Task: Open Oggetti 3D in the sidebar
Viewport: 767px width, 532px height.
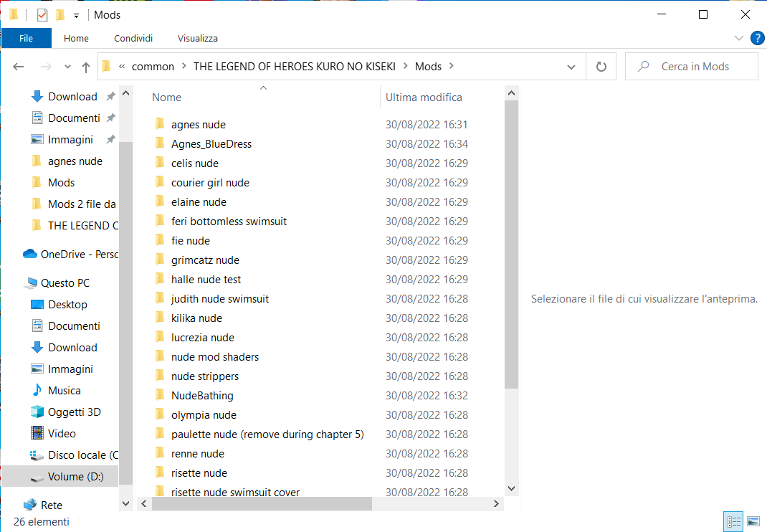Action: coord(74,412)
